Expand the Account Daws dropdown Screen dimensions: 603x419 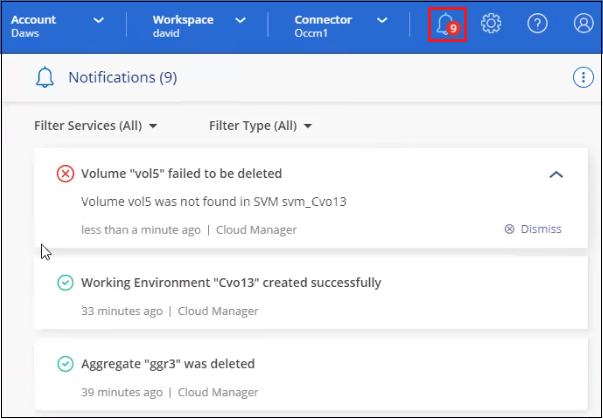coord(97,20)
